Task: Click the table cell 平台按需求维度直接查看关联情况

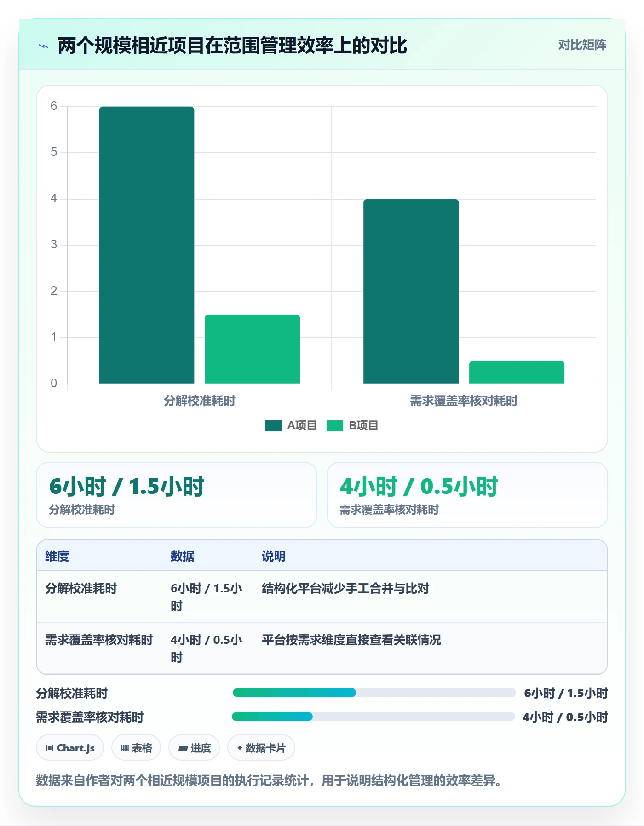Action: 351,640
